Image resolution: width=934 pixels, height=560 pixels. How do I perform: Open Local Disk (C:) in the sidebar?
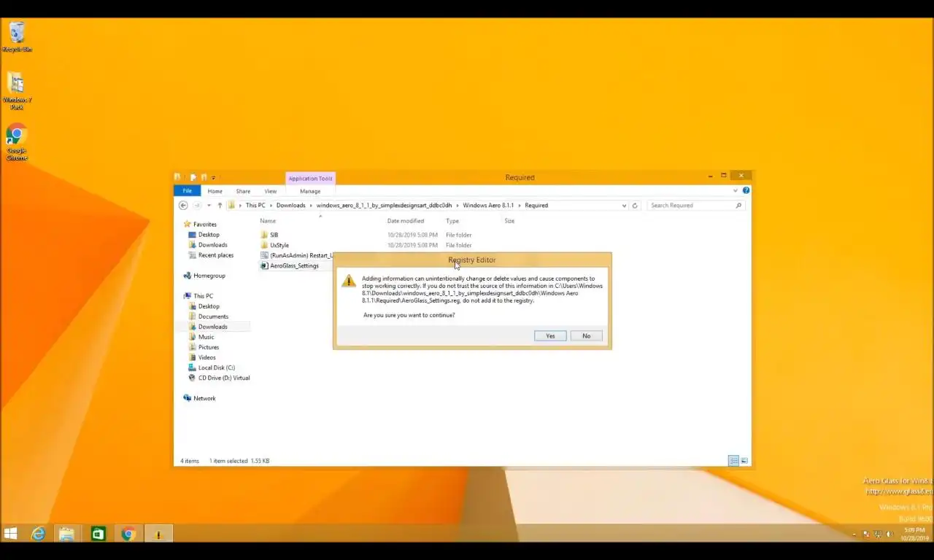tap(212, 367)
